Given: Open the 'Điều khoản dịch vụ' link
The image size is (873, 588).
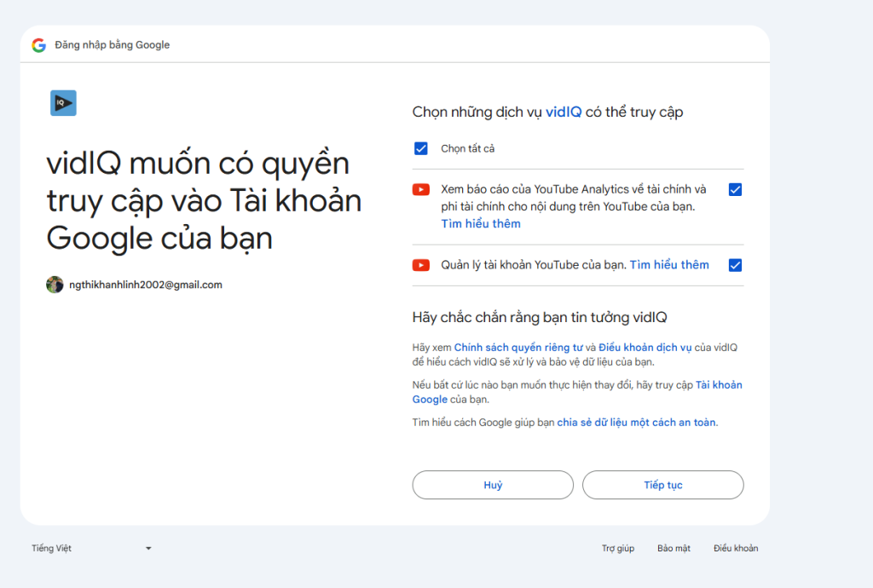Looking at the screenshot, I should 645,348.
